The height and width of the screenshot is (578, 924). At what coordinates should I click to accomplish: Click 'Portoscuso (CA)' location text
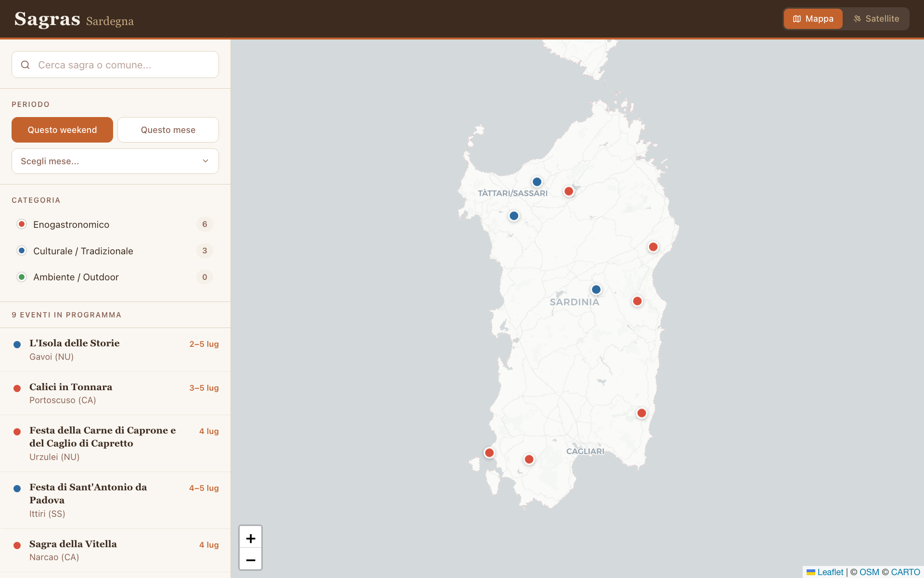pos(63,400)
